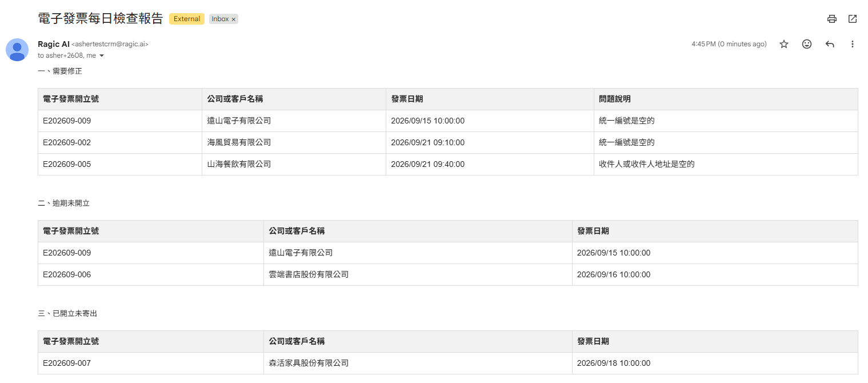Click the sender's avatar picture
The height and width of the screenshot is (383, 868).
click(17, 50)
